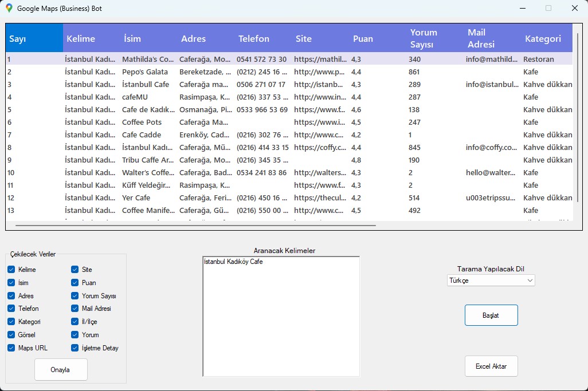Screen dimensions: 588x391
Task: Export results with Excel Aktar
Action: click(x=491, y=366)
